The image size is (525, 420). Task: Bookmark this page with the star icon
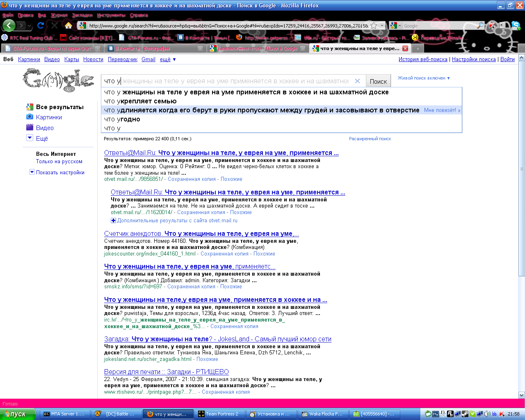374,25
